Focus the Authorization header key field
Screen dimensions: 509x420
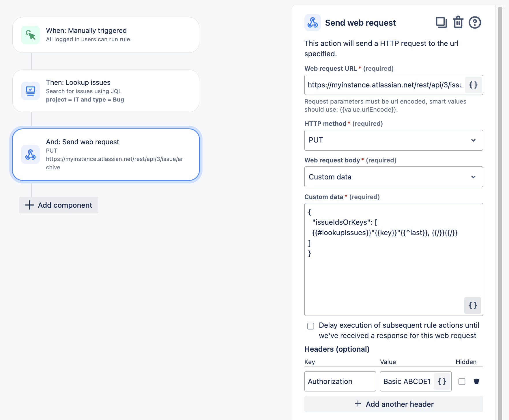click(340, 381)
